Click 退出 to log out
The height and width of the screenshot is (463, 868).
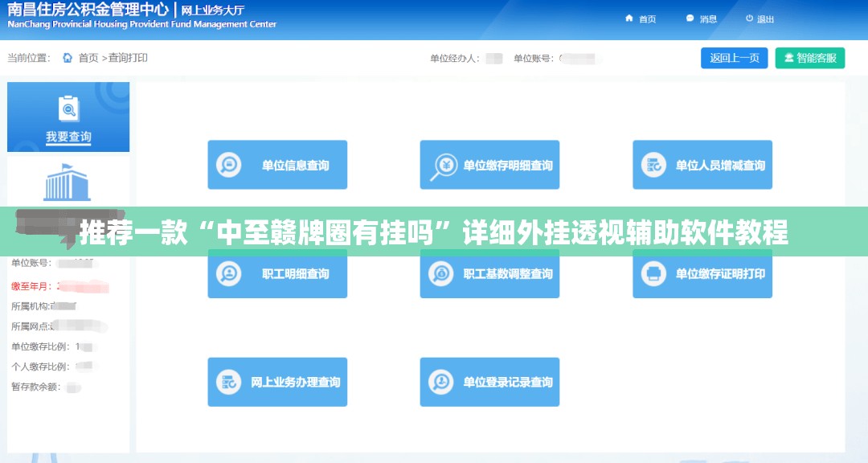point(765,19)
